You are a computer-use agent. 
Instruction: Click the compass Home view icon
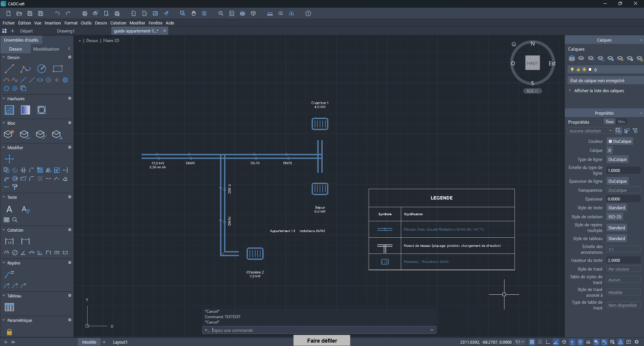tap(514, 44)
